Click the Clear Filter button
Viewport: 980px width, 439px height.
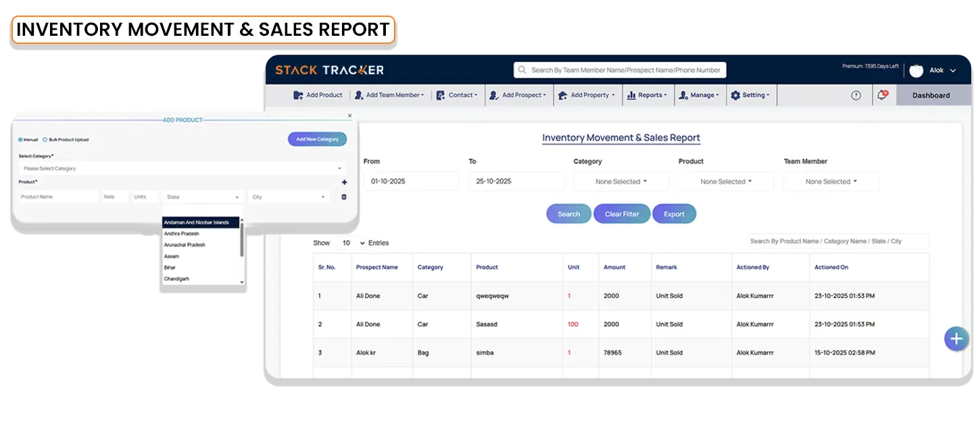click(622, 214)
